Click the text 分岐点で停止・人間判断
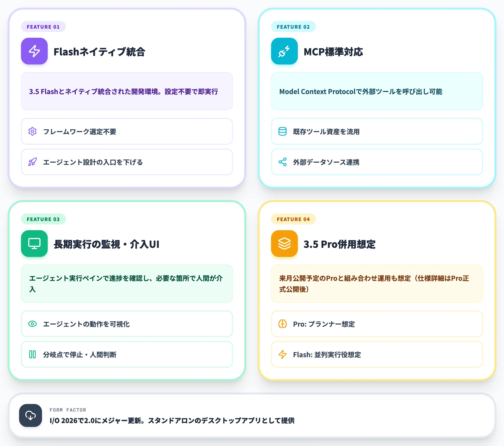 pos(80,355)
